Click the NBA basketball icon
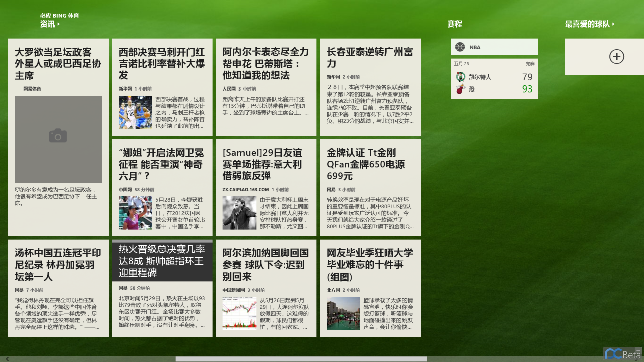644x362 pixels. (460, 47)
